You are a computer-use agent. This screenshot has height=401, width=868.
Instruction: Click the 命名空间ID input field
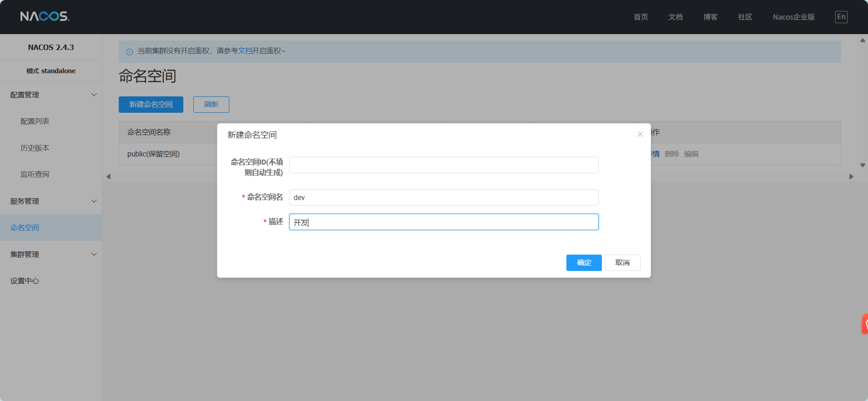tap(444, 165)
